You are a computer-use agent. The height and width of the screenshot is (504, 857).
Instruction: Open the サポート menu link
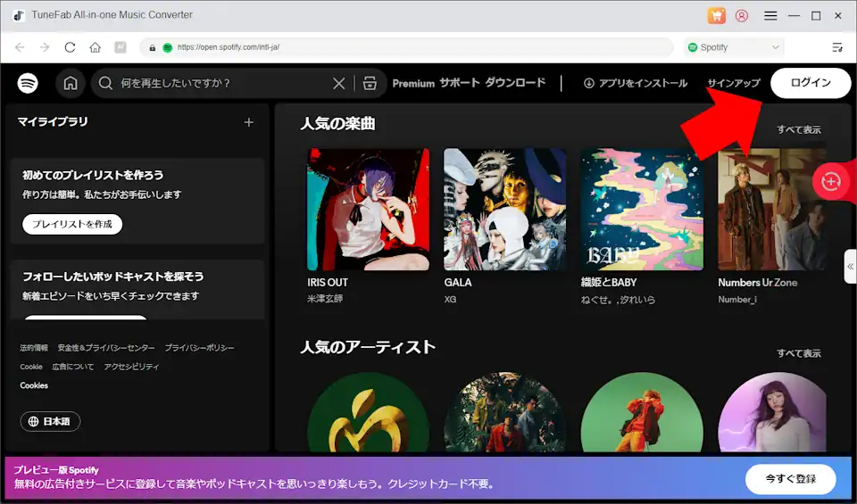point(459,83)
